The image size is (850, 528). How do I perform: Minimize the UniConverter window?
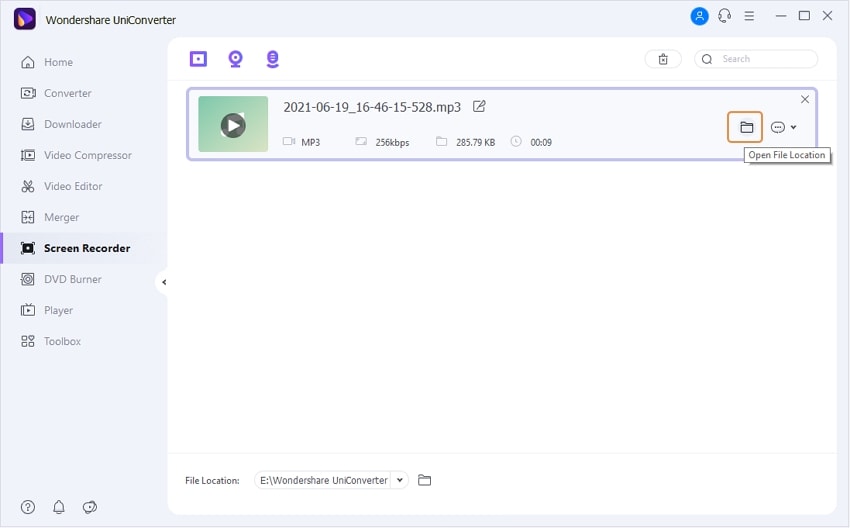pyautogui.click(x=781, y=16)
